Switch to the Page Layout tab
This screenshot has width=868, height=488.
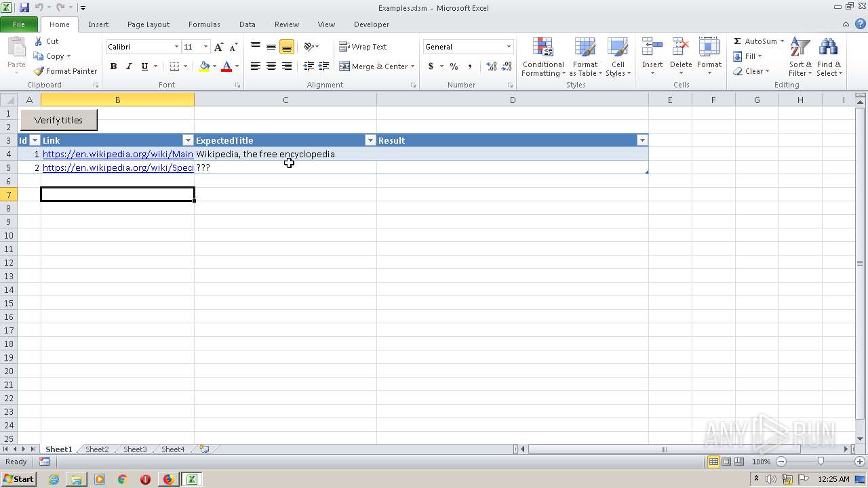(149, 24)
